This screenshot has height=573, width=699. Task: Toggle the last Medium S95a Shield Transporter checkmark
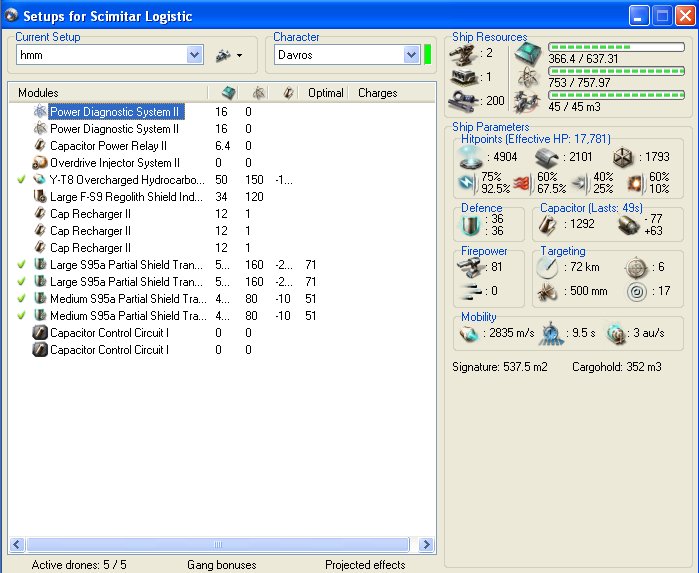21,316
